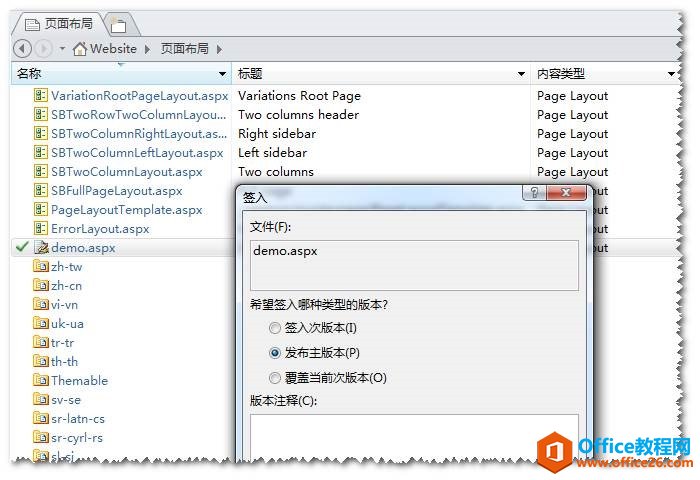This screenshot has width=700, height=480.
Task: Click the 文件(F) box showing demo.aspx
Action: [x=414, y=266]
